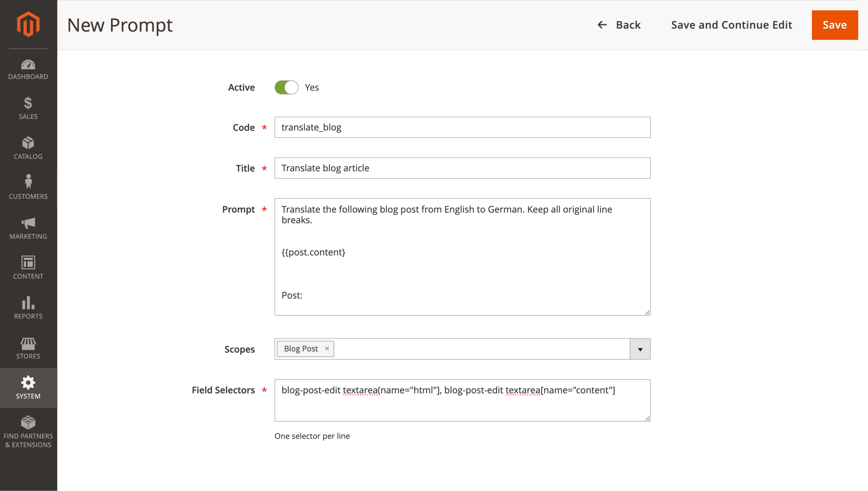This screenshot has height=491, width=868.
Task: Expand the Scopes dropdown arrow
Action: pos(640,349)
